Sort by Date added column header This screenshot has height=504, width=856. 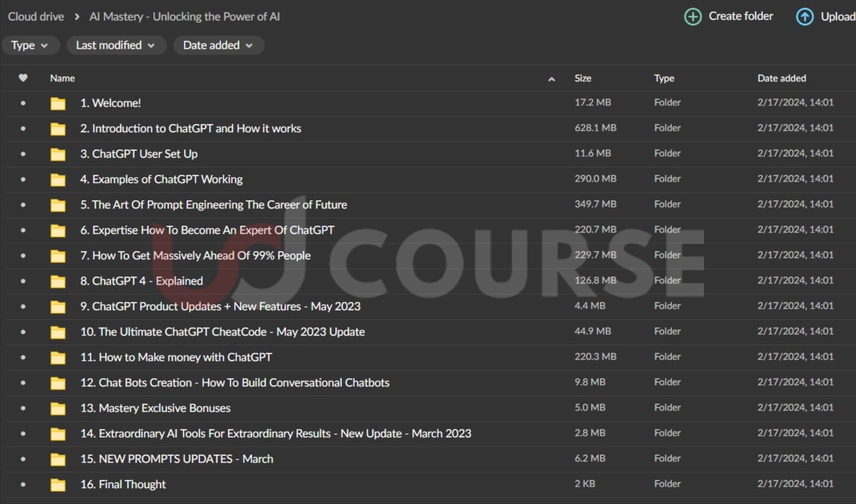click(x=781, y=78)
